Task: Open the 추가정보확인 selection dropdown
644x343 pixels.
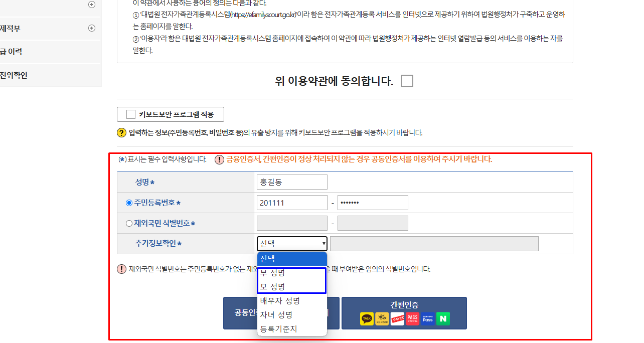Action: click(x=291, y=243)
